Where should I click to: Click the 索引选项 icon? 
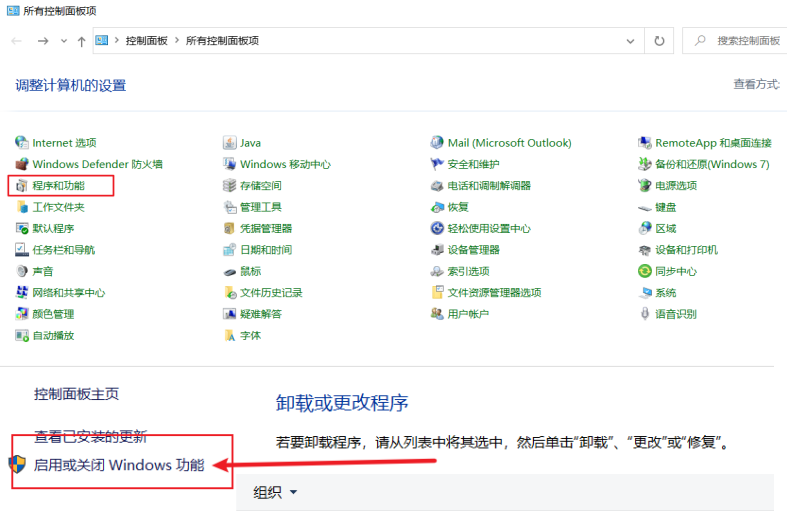437,271
